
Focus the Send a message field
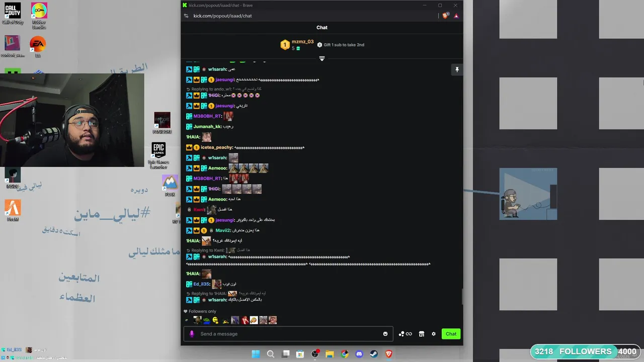tap(289, 334)
